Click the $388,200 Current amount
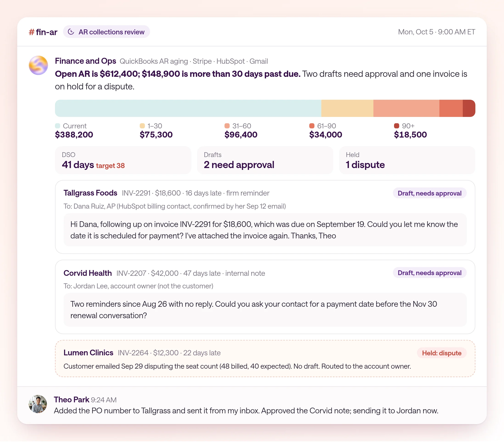 click(74, 135)
